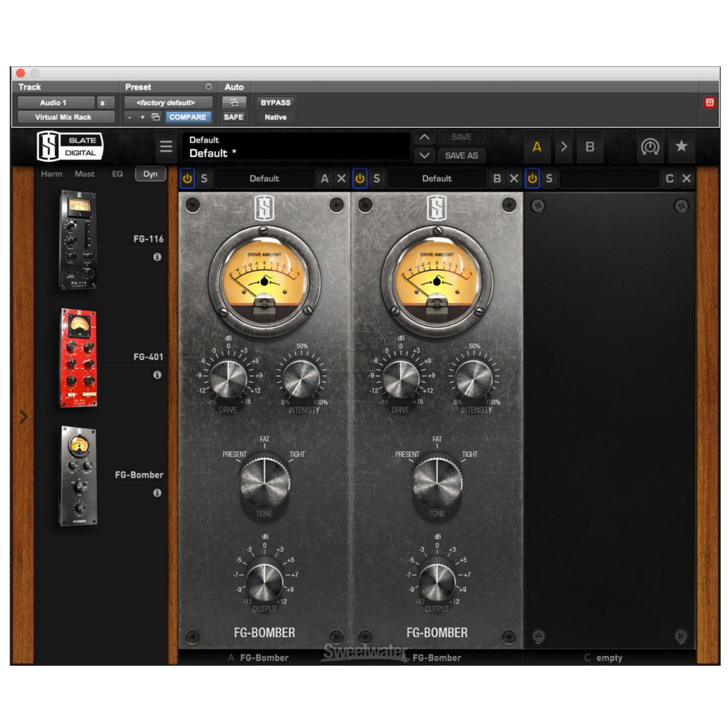The image size is (728, 728).
Task: Select the FG-Bomber module thumbnail in browser
Action: 78,476
